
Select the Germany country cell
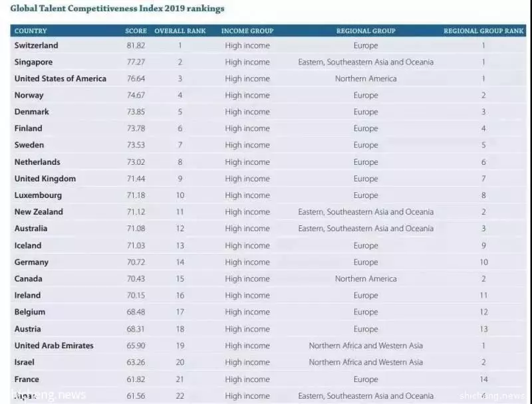[31, 262]
